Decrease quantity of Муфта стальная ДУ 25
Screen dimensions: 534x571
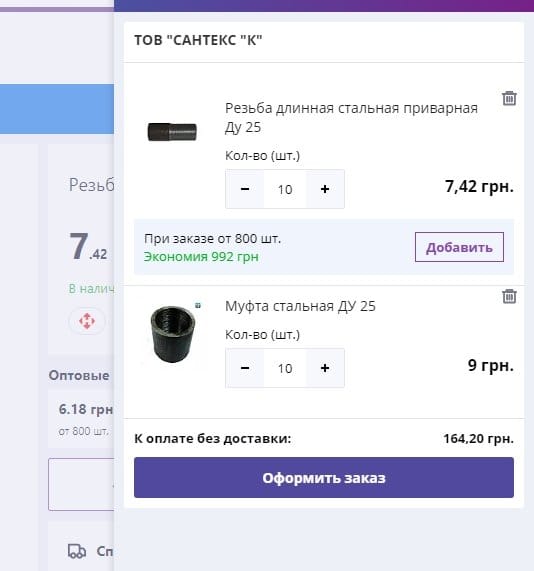coord(245,368)
